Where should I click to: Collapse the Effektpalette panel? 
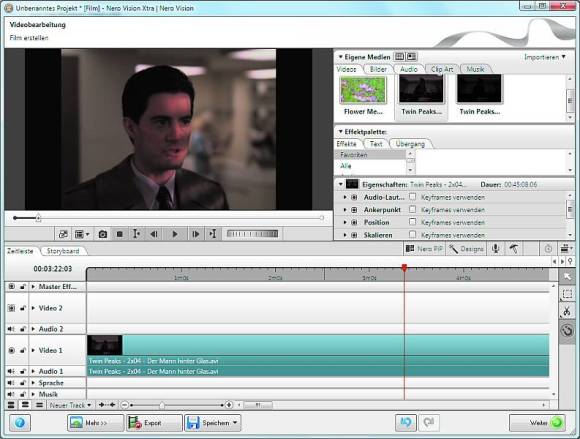[x=340, y=131]
